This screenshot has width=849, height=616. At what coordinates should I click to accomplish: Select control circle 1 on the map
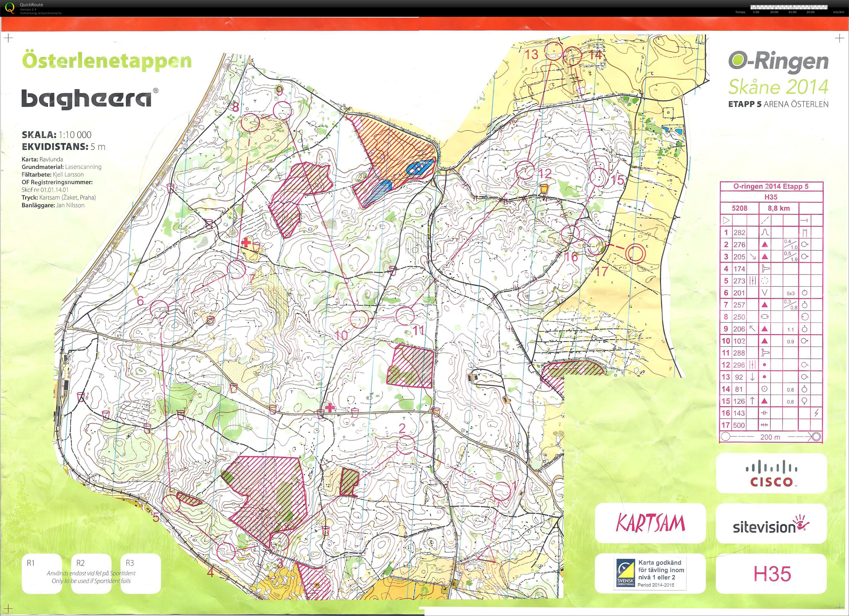501,491
